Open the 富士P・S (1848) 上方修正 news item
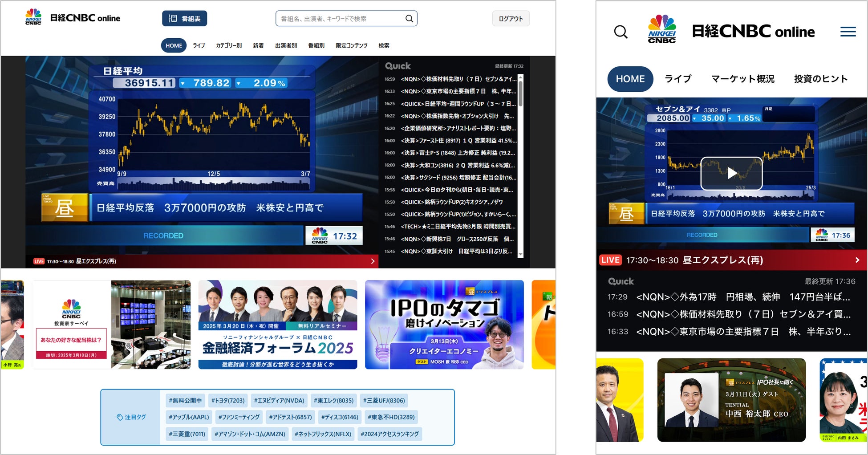This screenshot has width=868, height=455. tap(450, 153)
